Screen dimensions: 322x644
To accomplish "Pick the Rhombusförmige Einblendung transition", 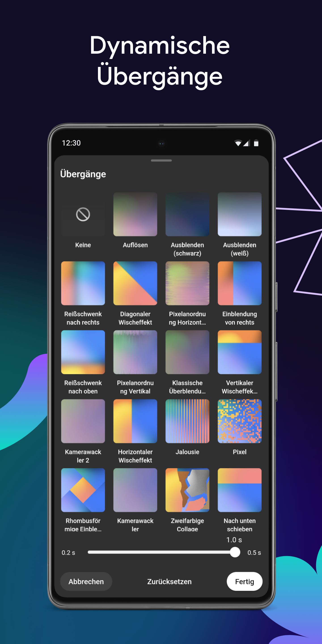I will 83,490.
